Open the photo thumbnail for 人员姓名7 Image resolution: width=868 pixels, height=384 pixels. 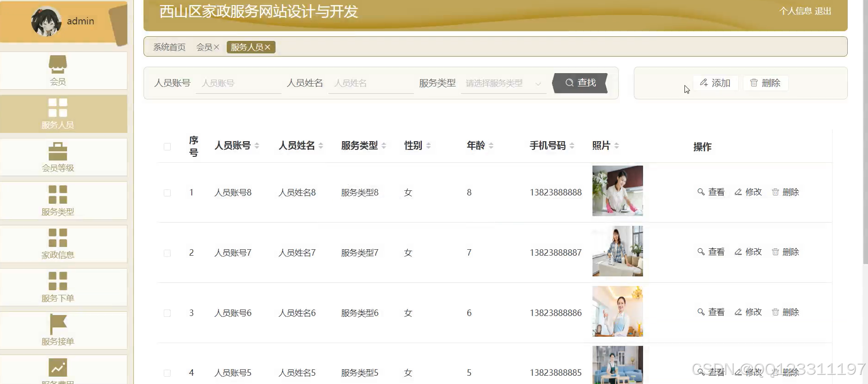(617, 251)
